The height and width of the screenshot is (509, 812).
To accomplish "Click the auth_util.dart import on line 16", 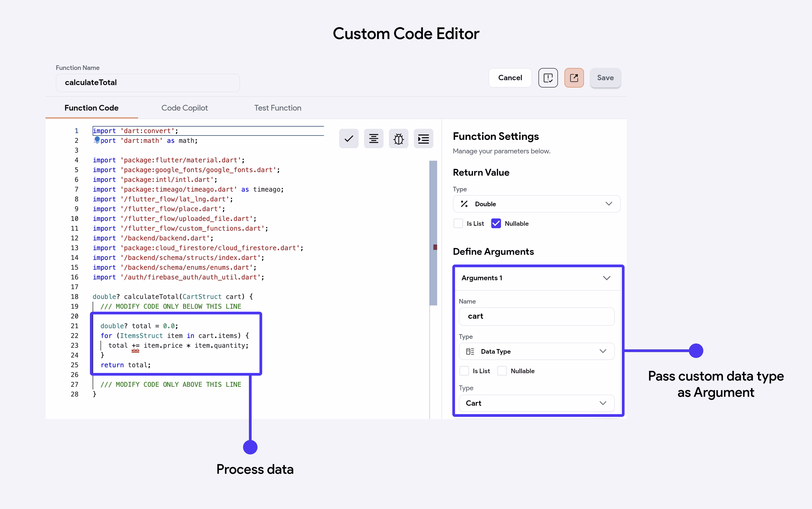I will [x=178, y=277].
